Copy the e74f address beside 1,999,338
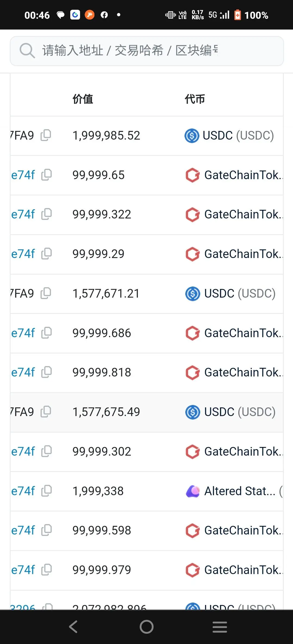The width and height of the screenshot is (293, 644). click(x=46, y=491)
